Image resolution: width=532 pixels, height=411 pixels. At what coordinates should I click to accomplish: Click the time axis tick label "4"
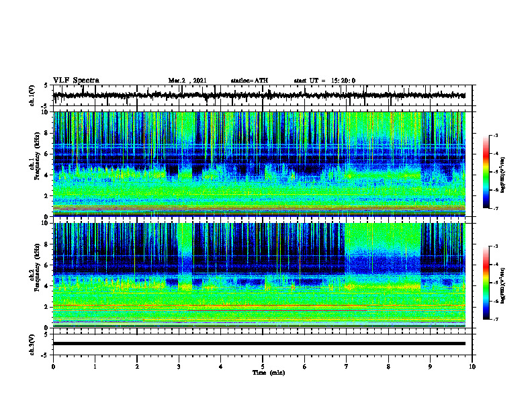[x=221, y=367]
